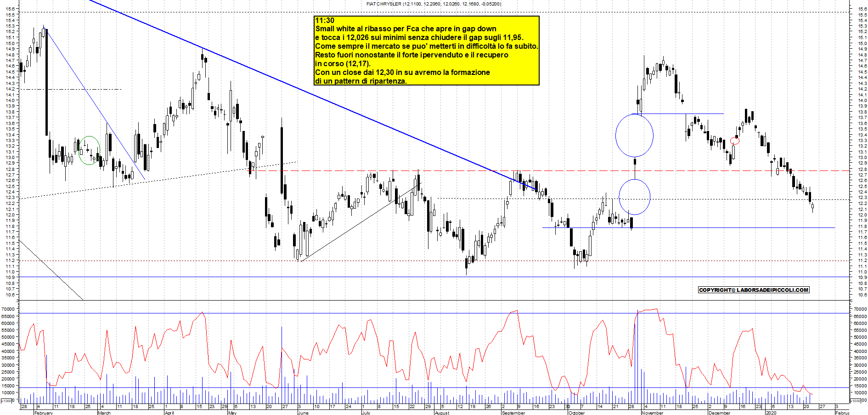Click the FIAT CHRYSLER chart title text
The width and height of the screenshot is (868, 415).
[x=434, y=4]
